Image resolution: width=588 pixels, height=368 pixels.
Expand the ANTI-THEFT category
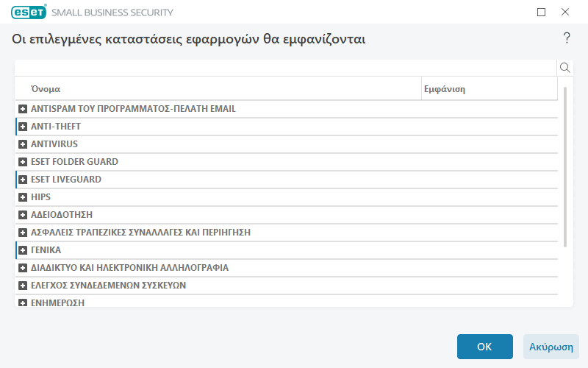(23, 127)
